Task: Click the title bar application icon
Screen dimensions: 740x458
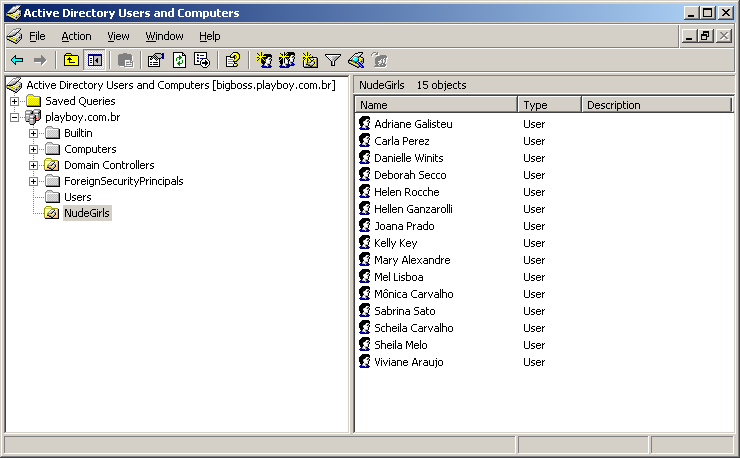Action: 14,13
